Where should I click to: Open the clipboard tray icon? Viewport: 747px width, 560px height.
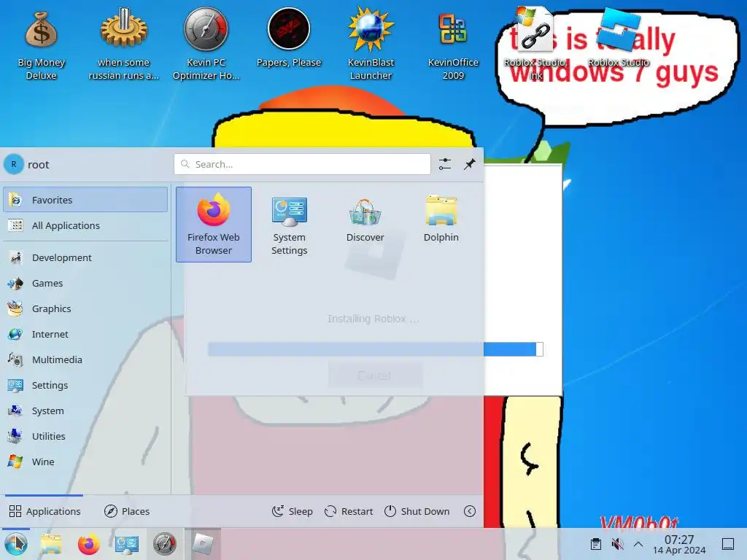tap(595, 544)
